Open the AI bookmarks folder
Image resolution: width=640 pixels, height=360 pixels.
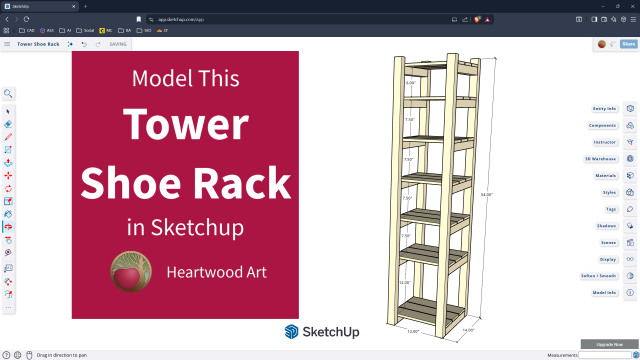coord(65,31)
